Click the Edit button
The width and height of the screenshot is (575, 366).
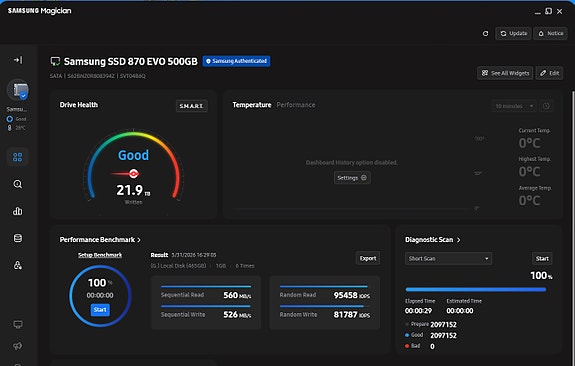(x=549, y=73)
